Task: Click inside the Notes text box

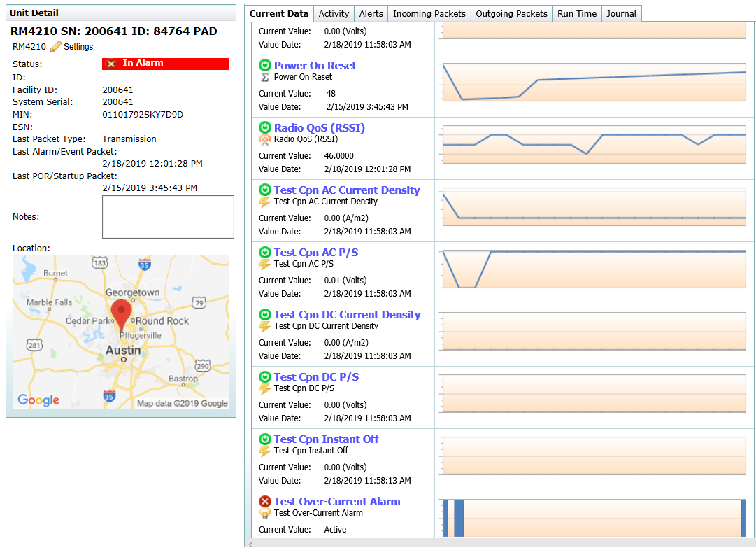Action: tap(168, 217)
